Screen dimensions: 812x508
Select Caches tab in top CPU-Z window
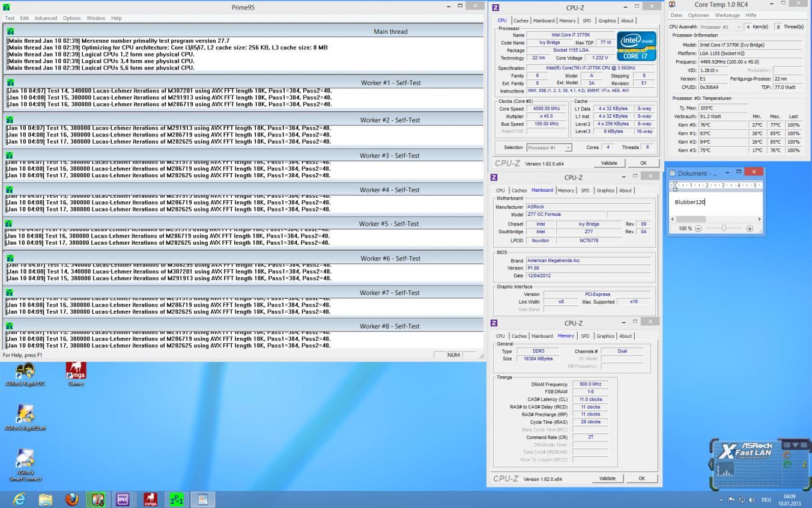coord(521,20)
